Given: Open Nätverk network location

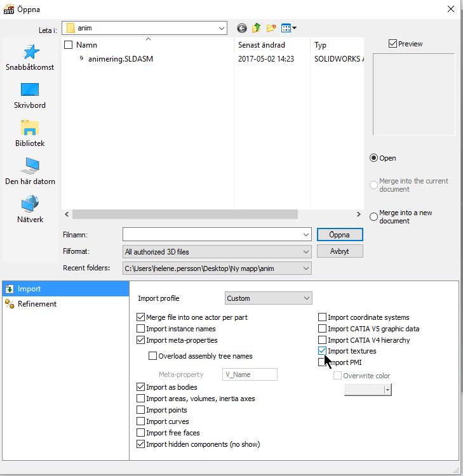Looking at the screenshot, I should 30,209.
